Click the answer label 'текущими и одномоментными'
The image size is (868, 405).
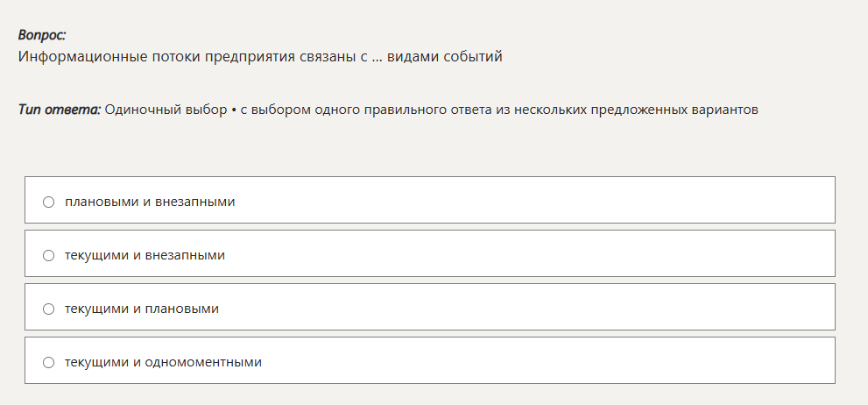click(x=163, y=362)
